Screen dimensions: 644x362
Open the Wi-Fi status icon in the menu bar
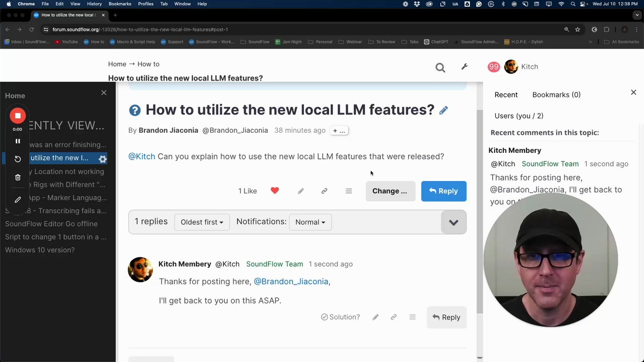tap(561, 4)
